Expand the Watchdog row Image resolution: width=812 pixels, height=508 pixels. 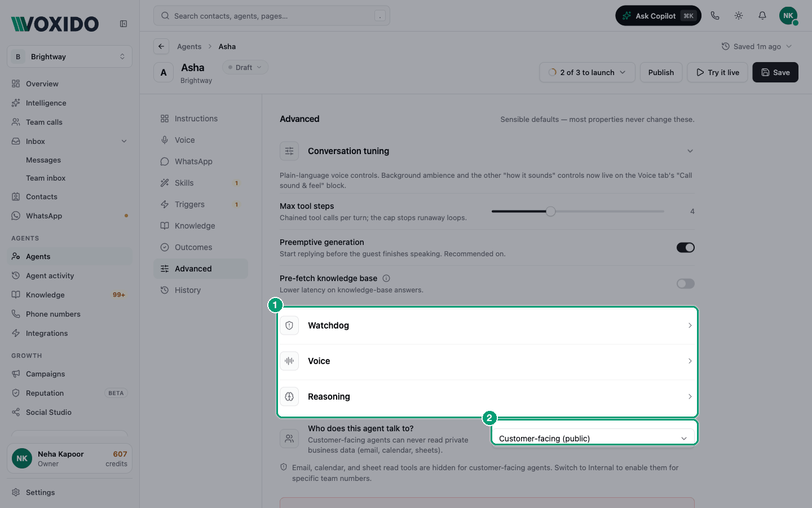click(x=487, y=326)
